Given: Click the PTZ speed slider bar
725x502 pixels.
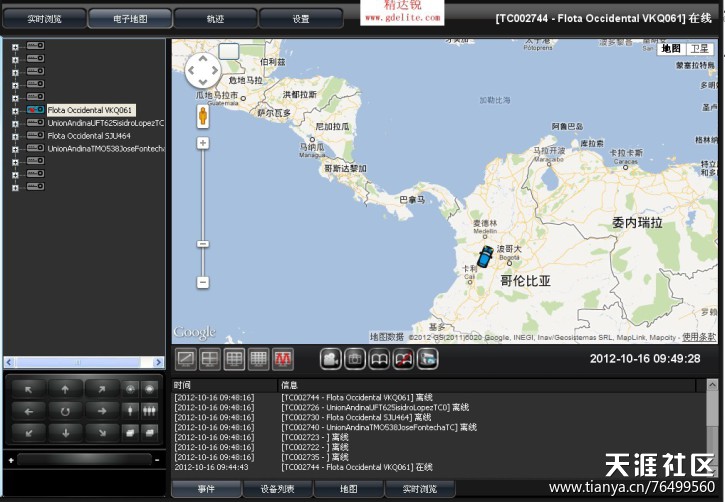Looking at the screenshot, I should click(85, 459).
